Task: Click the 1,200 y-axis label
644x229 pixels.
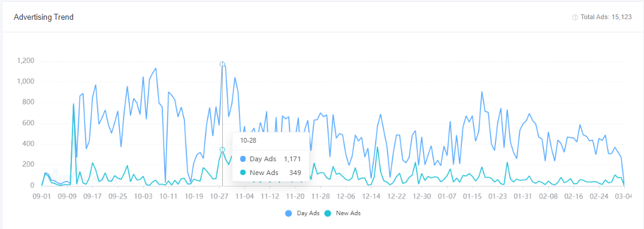Action: [26, 61]
